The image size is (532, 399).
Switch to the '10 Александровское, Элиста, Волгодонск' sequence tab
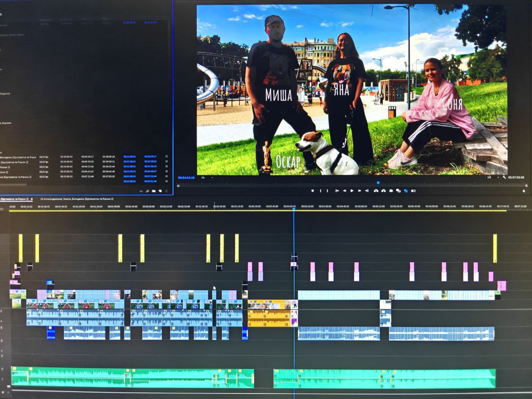point(76,199)
